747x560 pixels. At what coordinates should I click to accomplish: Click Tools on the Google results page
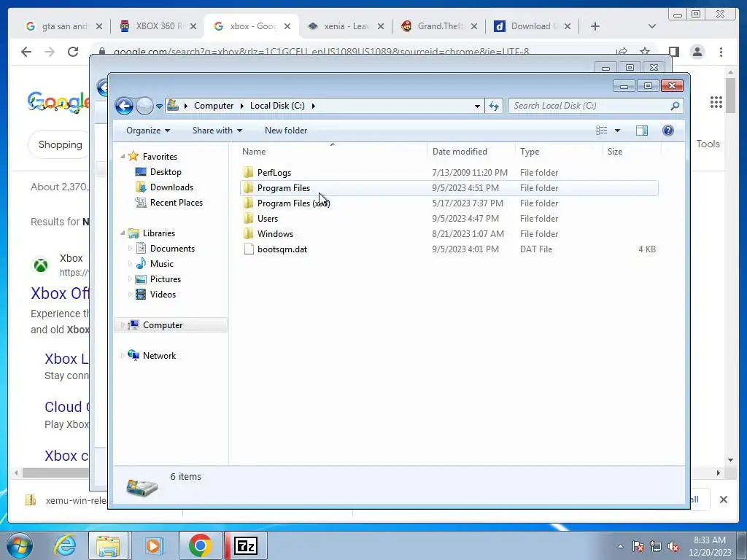tap(708, 144)
